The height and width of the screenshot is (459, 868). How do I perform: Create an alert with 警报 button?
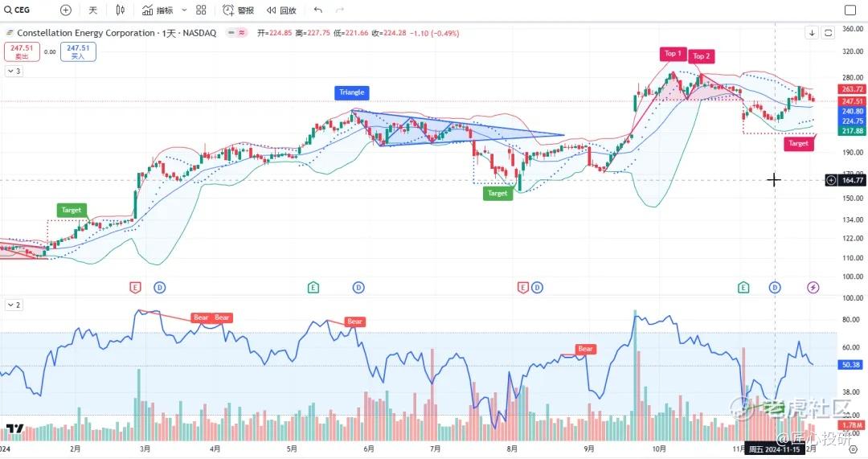238,10
